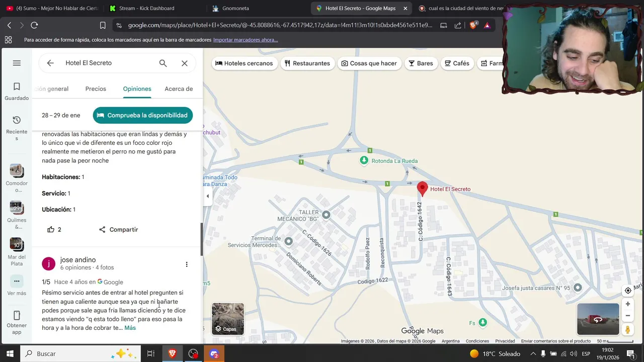Open the Capas layers selector

[x=228, y=319]
